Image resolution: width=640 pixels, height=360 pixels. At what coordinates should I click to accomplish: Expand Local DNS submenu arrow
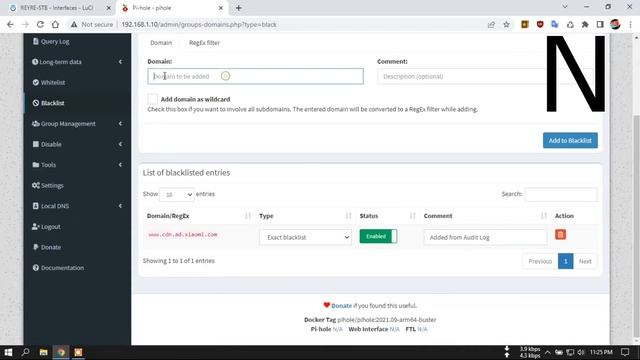click(120, 206)
